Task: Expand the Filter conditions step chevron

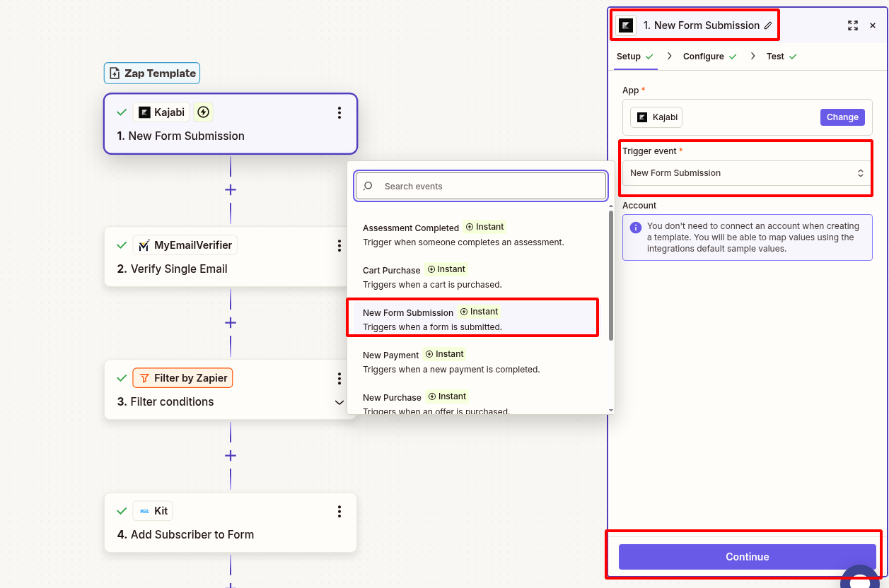Action: (339, 402)
